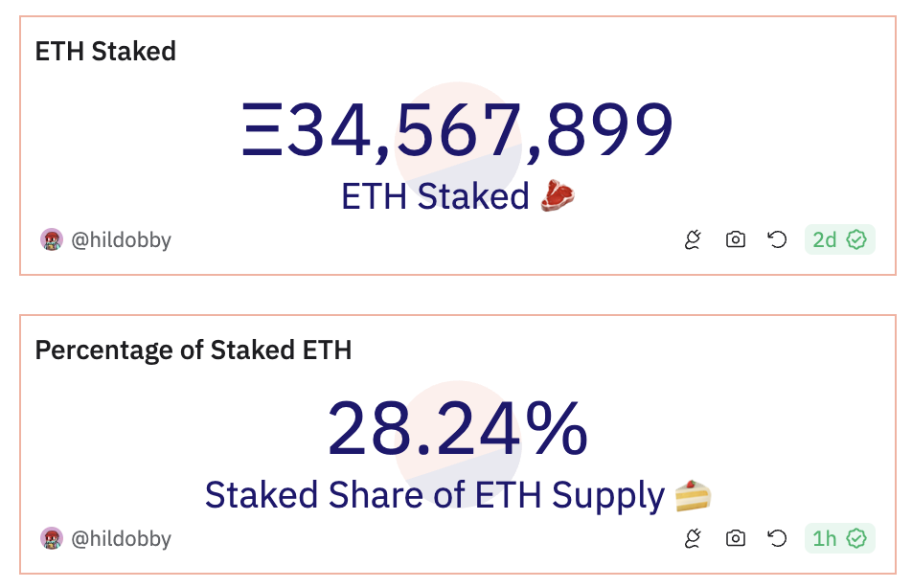Click hildobby's avatar on the ETH Staked card
The width and height of the screenshot is (912, 588).
coord(50,240)
